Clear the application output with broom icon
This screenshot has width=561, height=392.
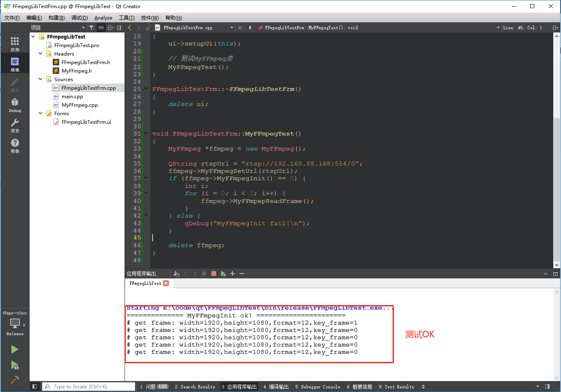coord(176,274)
